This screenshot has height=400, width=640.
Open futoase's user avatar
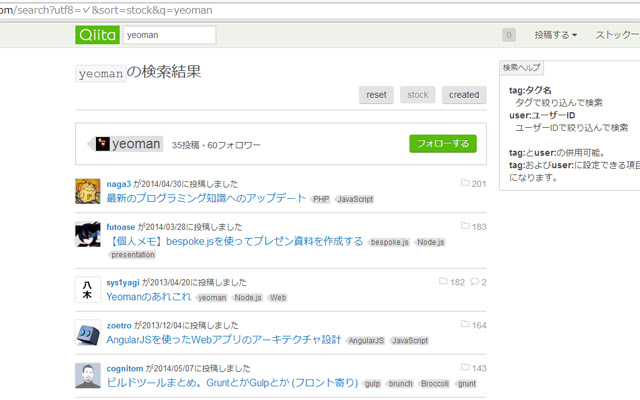[88, 234]
